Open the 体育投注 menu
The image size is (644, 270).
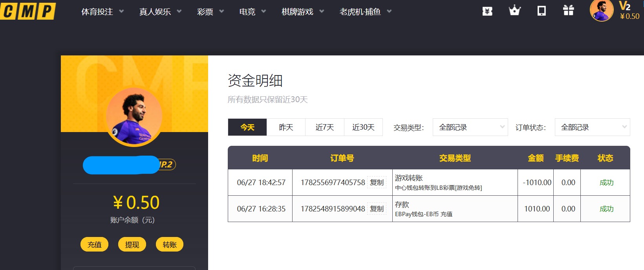click(x=97, y=12)
